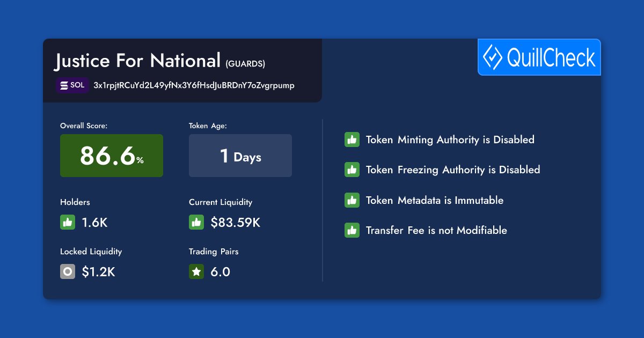Screen dimensions: 644x338
Task: Click the thumbs-up icon next to Current Liquidity
Action: click(x=196, y=222)
